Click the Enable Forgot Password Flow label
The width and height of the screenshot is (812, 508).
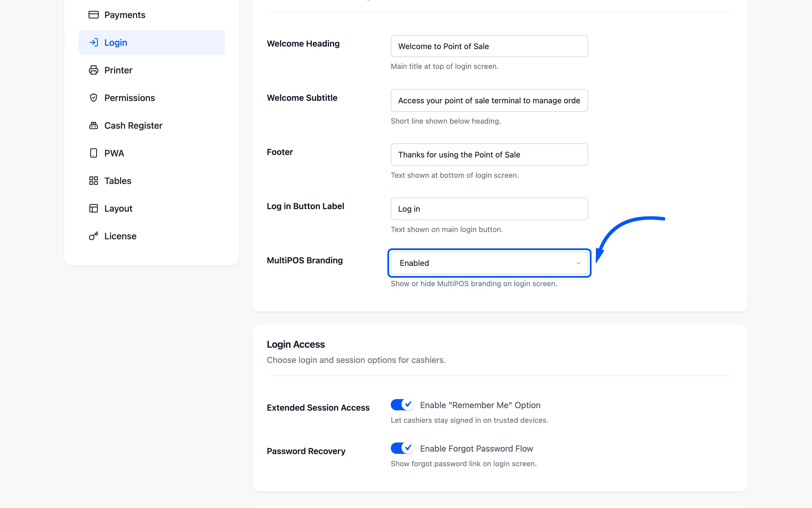[476, 448]
